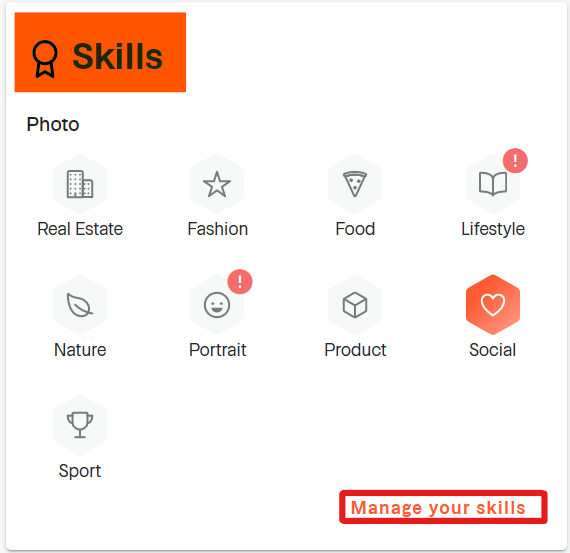Select the Lifestyle open book icon

(x=493, y=184)
